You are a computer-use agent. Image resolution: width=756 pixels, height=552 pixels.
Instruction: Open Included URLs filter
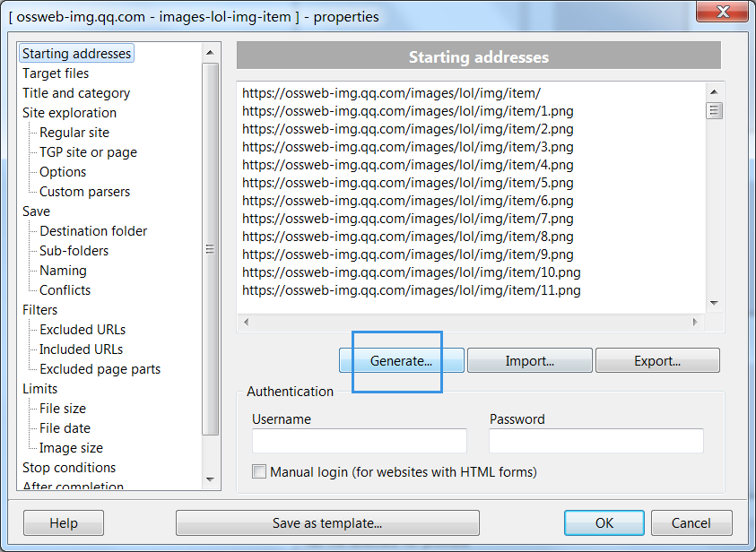click(81, 349)
